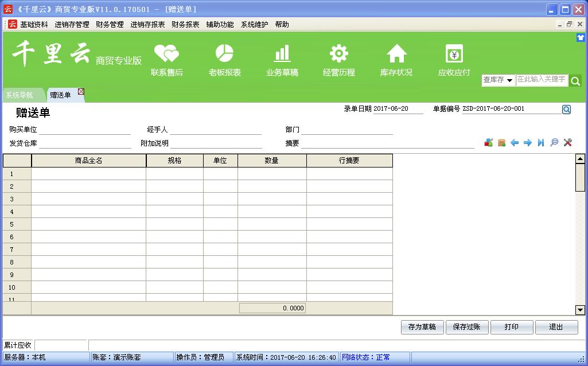Click the 业务草稿 bar chart icon
The image size is (588, 366).
point(282,60)
